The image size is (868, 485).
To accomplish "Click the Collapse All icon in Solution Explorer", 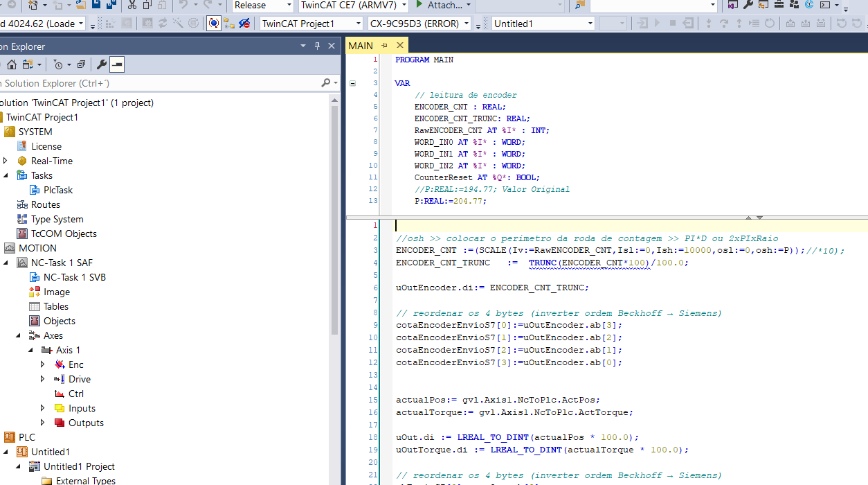I will pyautogui.click(x=81, y=64).
